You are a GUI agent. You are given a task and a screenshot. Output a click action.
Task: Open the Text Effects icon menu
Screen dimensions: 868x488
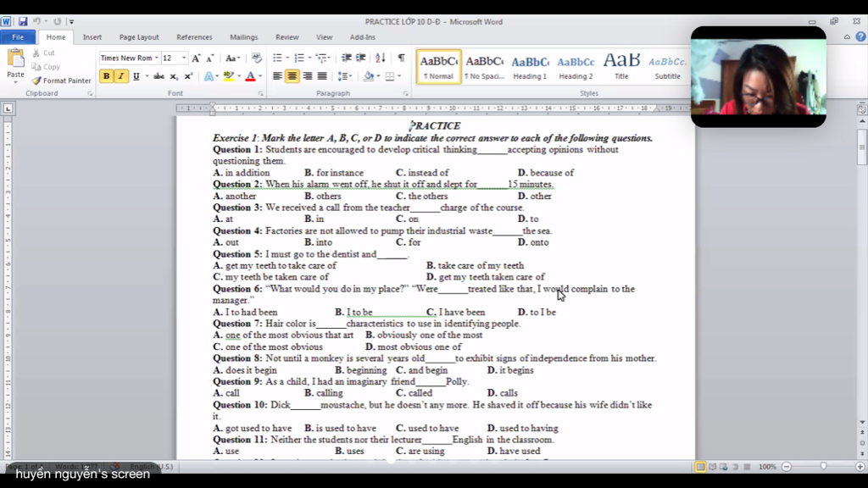point(209,76)
